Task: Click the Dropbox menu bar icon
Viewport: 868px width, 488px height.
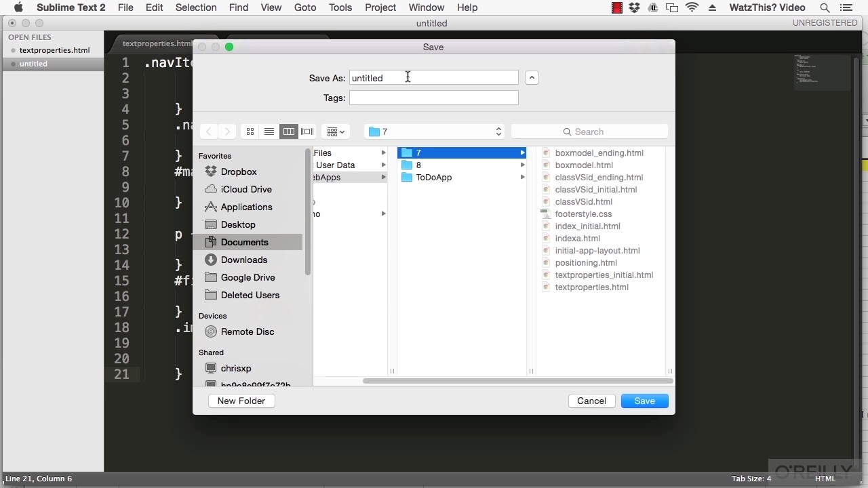Action: click(x=635, y=7)
